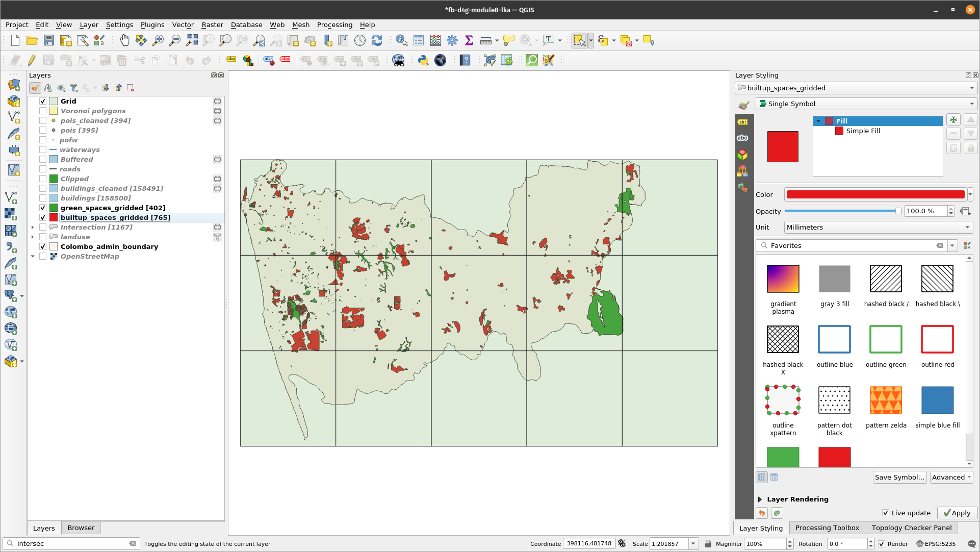The image size is (980, 552).
Task: Click the Add Symbol Layer plus icon
Action: (x=953, y=119)
